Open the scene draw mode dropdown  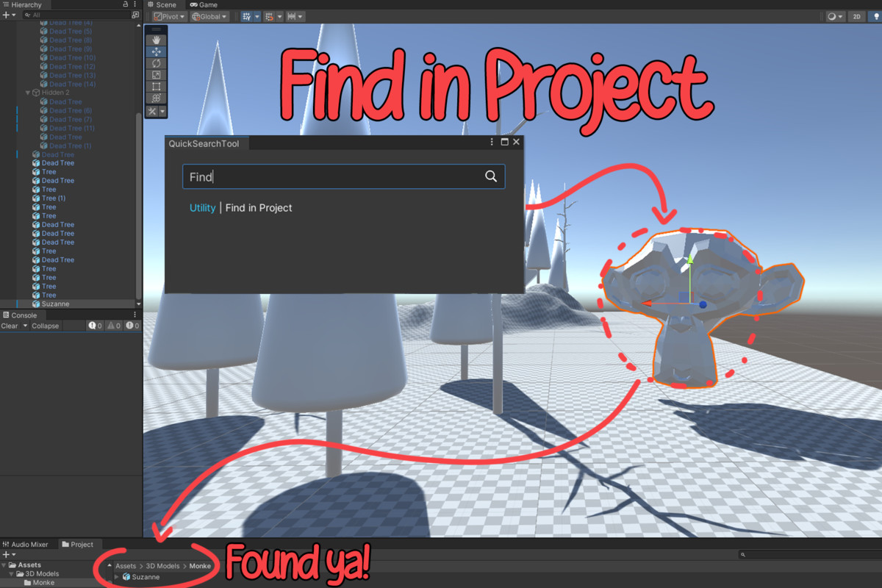click(836, 16)
